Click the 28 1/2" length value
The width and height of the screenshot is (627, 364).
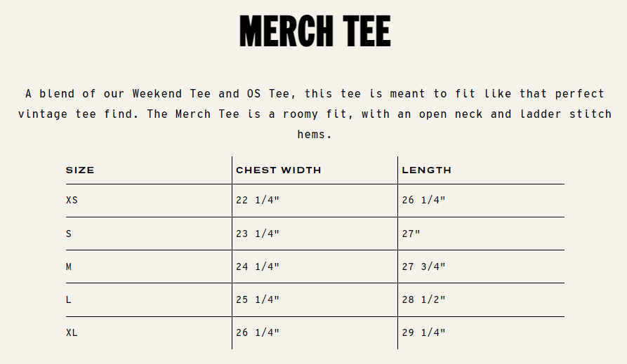click(x=423, y=299)
